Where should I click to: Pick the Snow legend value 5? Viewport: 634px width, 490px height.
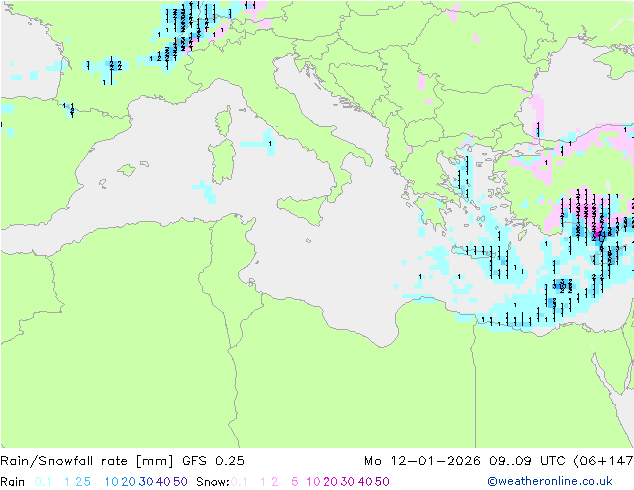tap(294, 482)
